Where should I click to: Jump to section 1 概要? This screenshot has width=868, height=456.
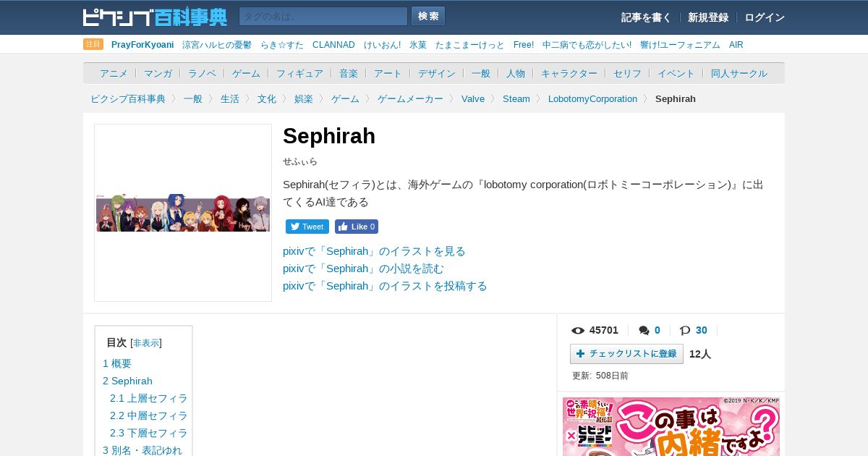pyautogui.click(x=117, y=363)
